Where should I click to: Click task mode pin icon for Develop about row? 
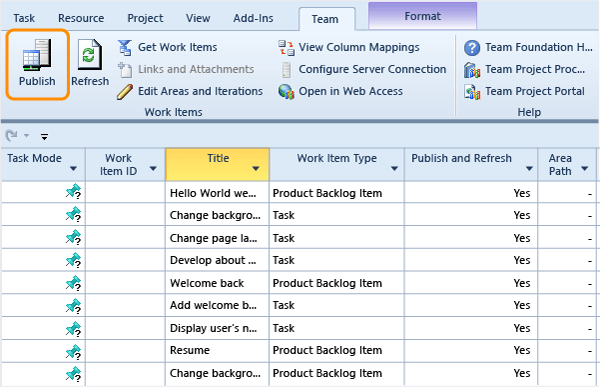(x=73, y=260)
